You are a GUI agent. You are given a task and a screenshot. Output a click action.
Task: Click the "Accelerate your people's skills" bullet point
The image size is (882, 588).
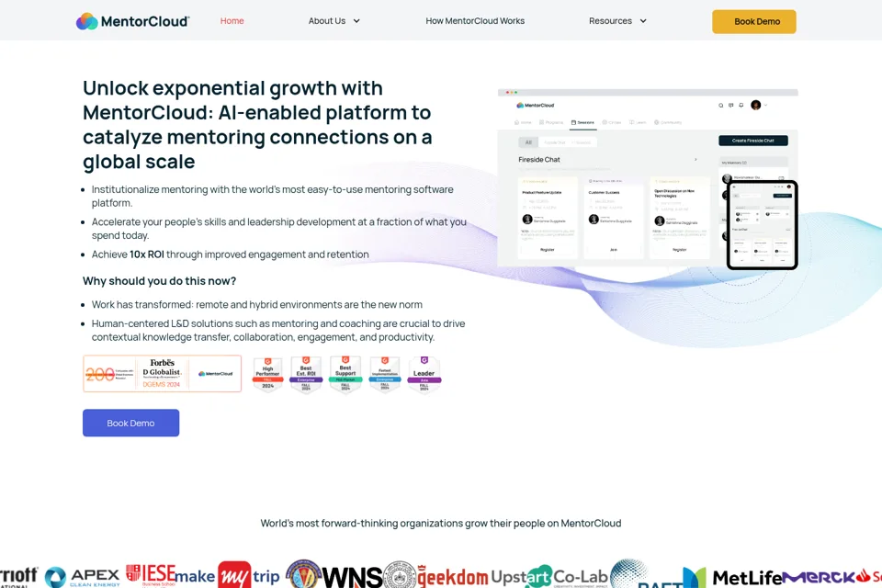[279, 229]
